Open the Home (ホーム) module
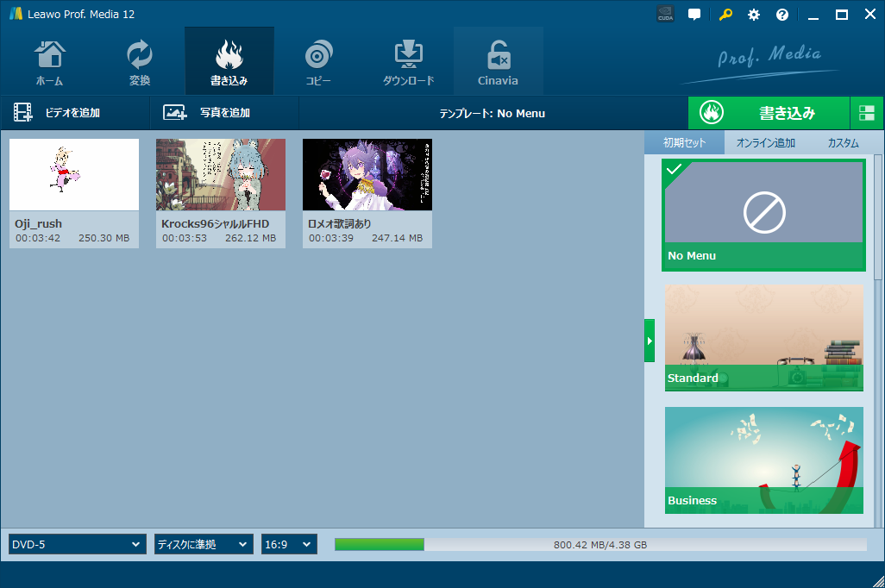 [x=49, y=62]
